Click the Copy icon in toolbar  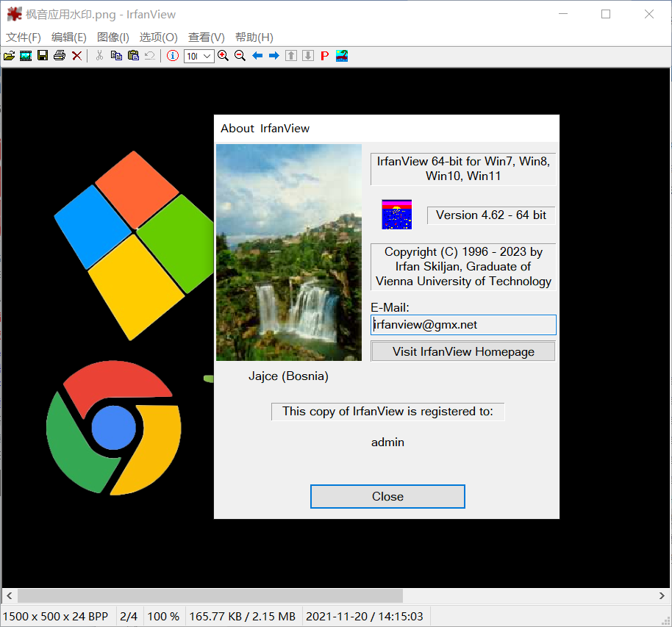click(116, 56)
